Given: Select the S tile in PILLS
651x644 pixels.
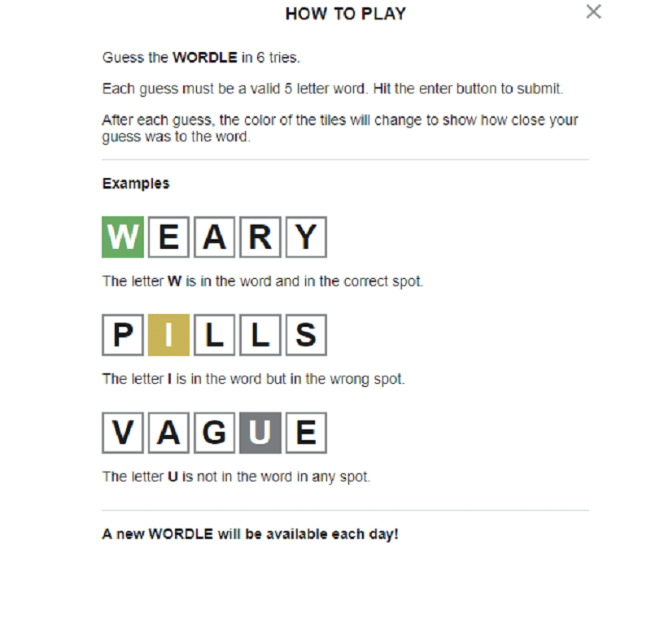Looking at the screenshot, I should tap(306, 335).
